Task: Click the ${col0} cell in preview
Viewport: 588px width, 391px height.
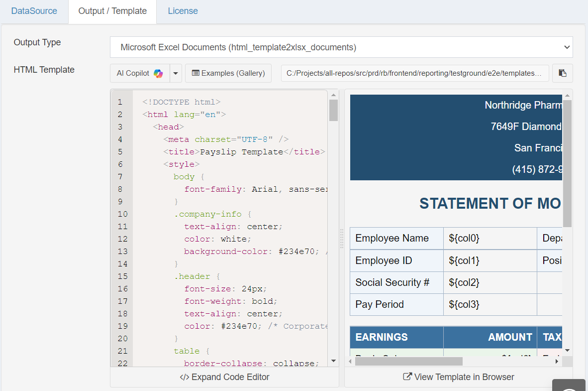Action: click(x=490, y=239)
